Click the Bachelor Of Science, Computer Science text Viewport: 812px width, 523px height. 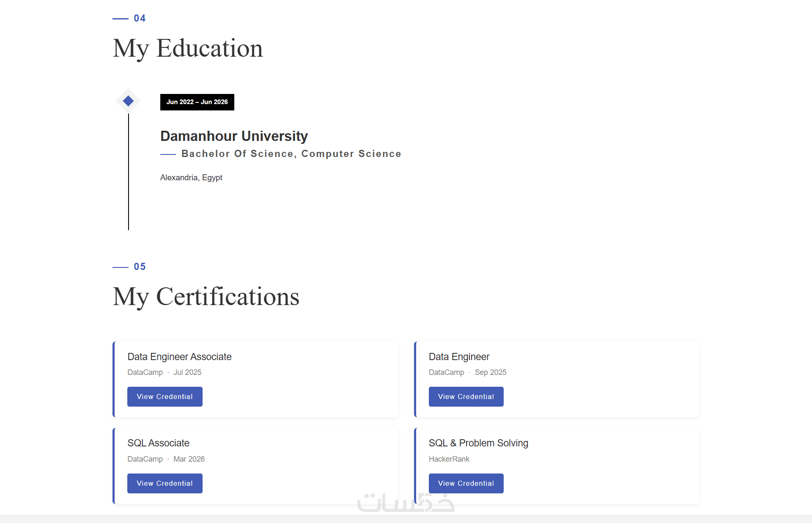click(x=291, y=154)
